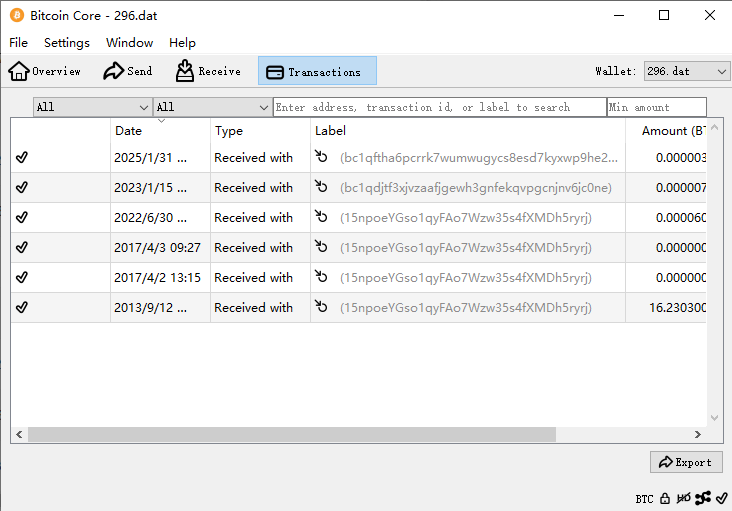The width and height of the screenshot is (732, 511).
Task: Click the BTC display unit selector
Action: [x=644, y=498]
